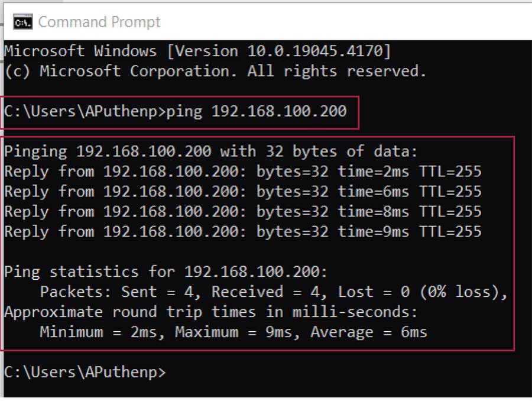Select the reply line showing time=9ms
532x401 pixels.
pyautogui.click(x=242, y=231)
